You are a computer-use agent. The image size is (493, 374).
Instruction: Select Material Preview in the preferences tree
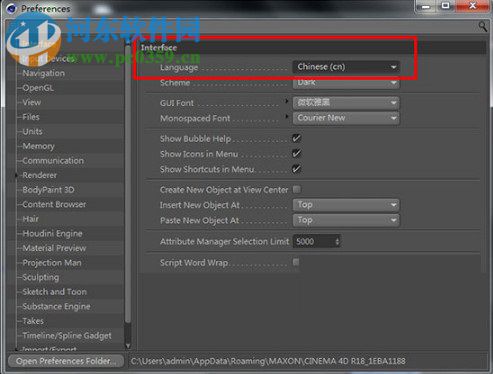54,248
